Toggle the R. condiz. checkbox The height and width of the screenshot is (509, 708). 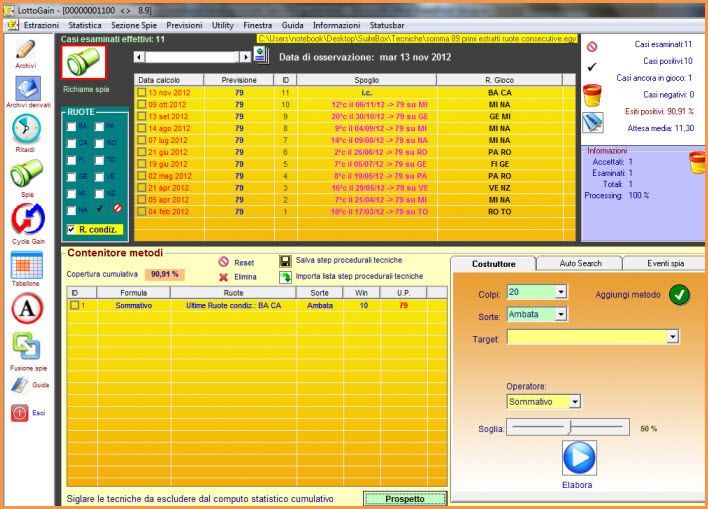(70, 230)
